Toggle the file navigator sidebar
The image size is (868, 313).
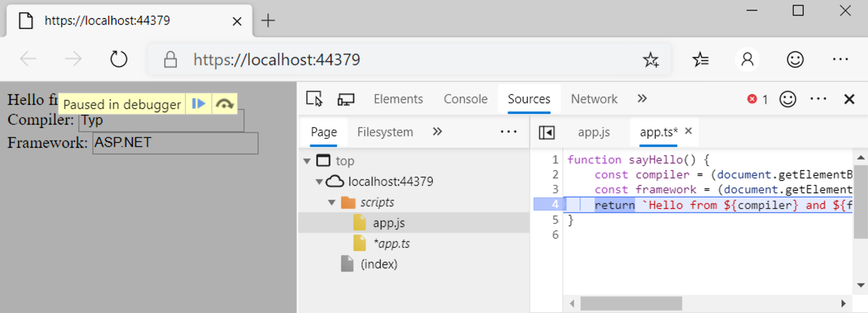pyautogui.click(x=546, y=133)
